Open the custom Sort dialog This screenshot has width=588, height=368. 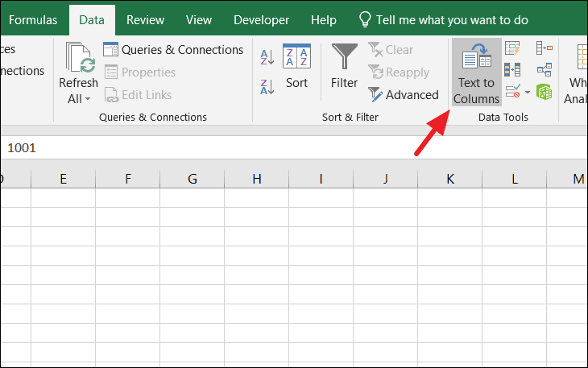296,67
